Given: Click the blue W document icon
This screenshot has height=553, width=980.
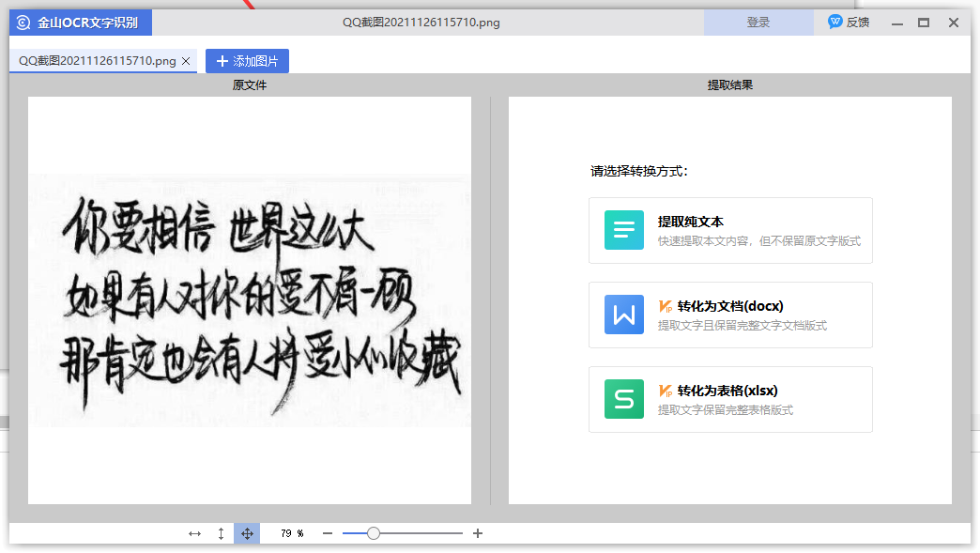Looking at the screenshot, I should click(x=623, y=315).
